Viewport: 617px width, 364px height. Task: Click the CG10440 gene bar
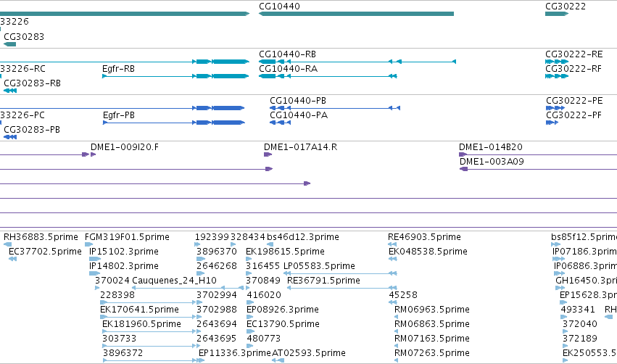pyautogui.click(x=356, y=14)
